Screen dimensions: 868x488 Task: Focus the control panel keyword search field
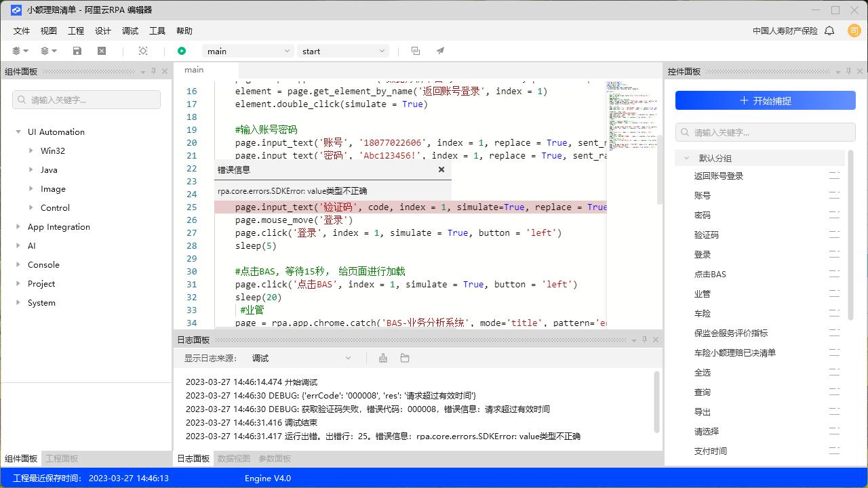766,132
